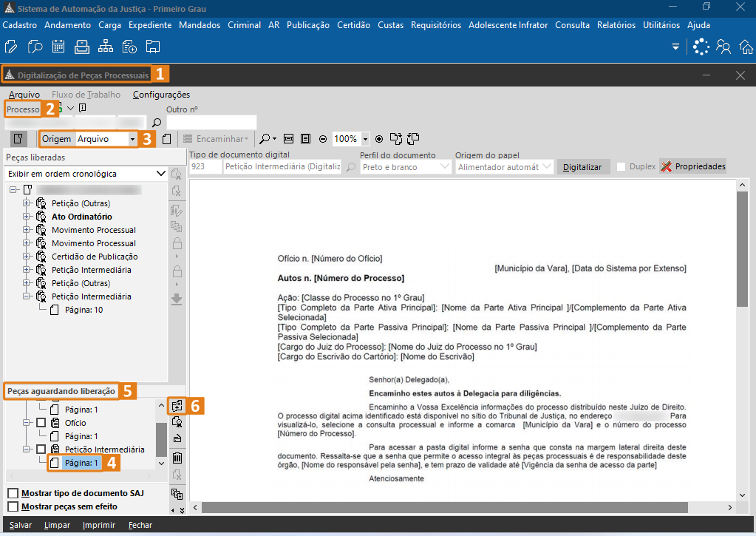Enable Mostrar tipo de documento SAJ
This screenshot has width=756, height=536.
[x=13, y=493]
